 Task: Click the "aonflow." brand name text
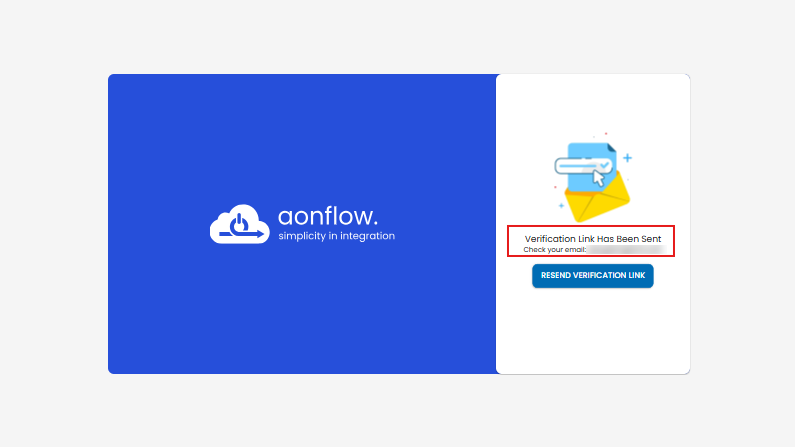click(x=327, y=215)
